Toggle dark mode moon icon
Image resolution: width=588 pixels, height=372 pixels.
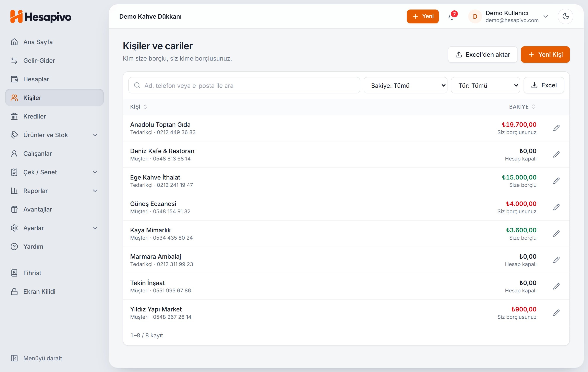[565, 16]
